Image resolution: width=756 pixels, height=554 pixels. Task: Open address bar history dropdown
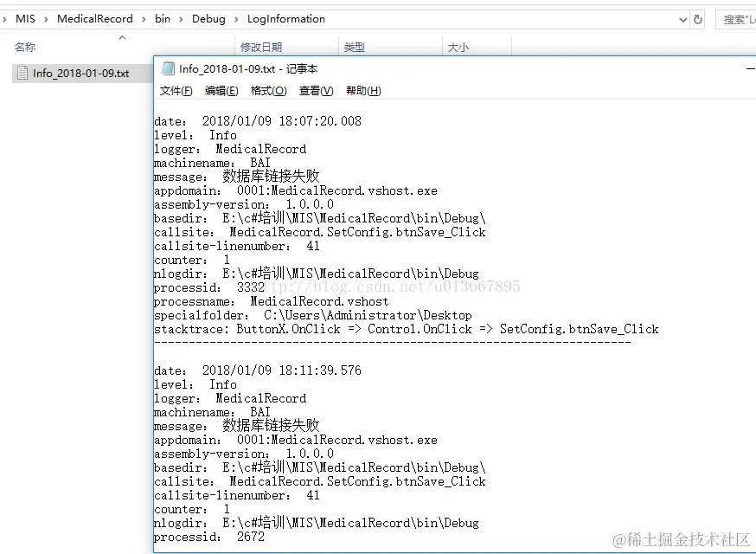[682, 20]
